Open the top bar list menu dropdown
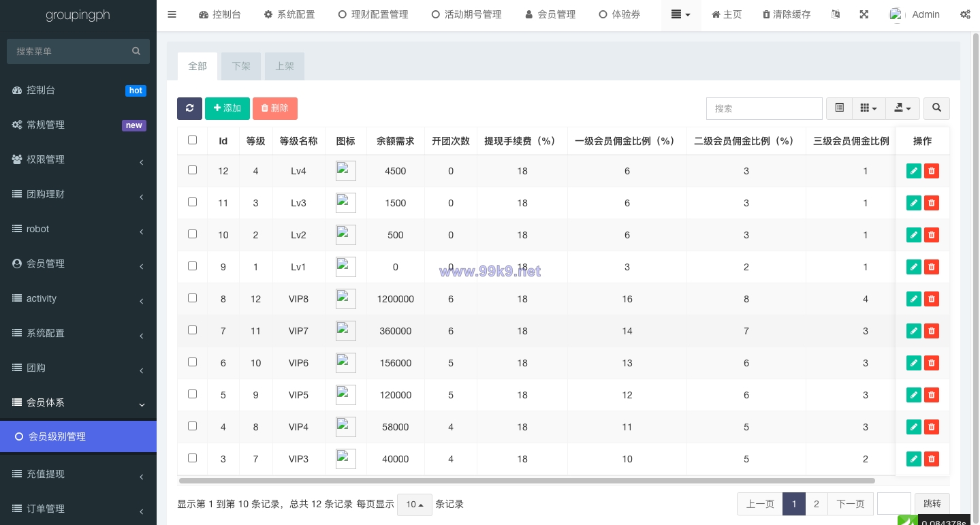The image size is (980, 525). (x=681, y=14)
